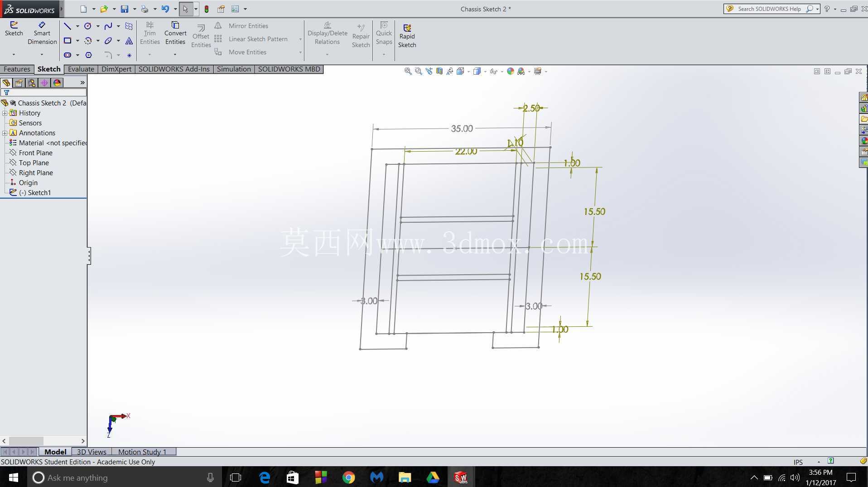The width and height of the screenshot is (868, 487).
Task: Open the ConfigurationManager tab icon
Action: (32, 83)
